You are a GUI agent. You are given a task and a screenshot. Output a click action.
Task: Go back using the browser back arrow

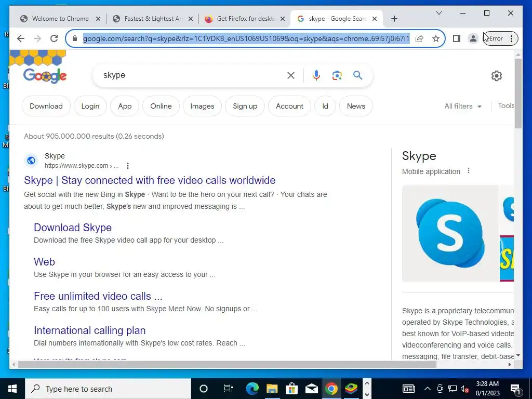point(21,38)
